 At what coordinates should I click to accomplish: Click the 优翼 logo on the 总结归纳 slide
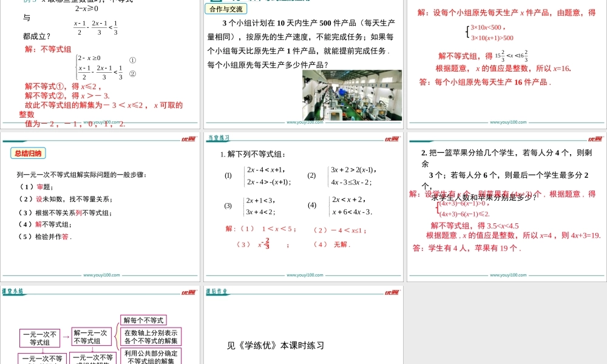(189, 140)
